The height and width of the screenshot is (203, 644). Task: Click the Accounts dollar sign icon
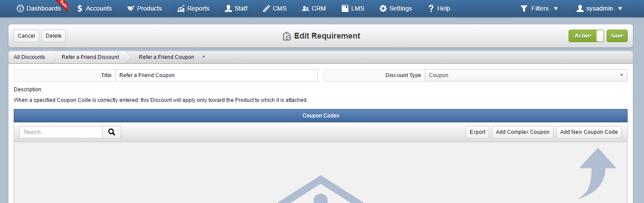(79, 8)
